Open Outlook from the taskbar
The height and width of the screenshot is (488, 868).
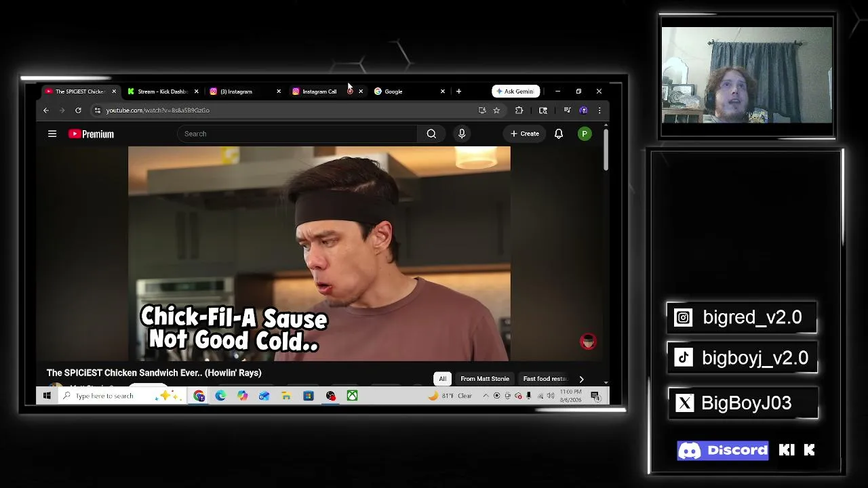(x=264, y=396)
